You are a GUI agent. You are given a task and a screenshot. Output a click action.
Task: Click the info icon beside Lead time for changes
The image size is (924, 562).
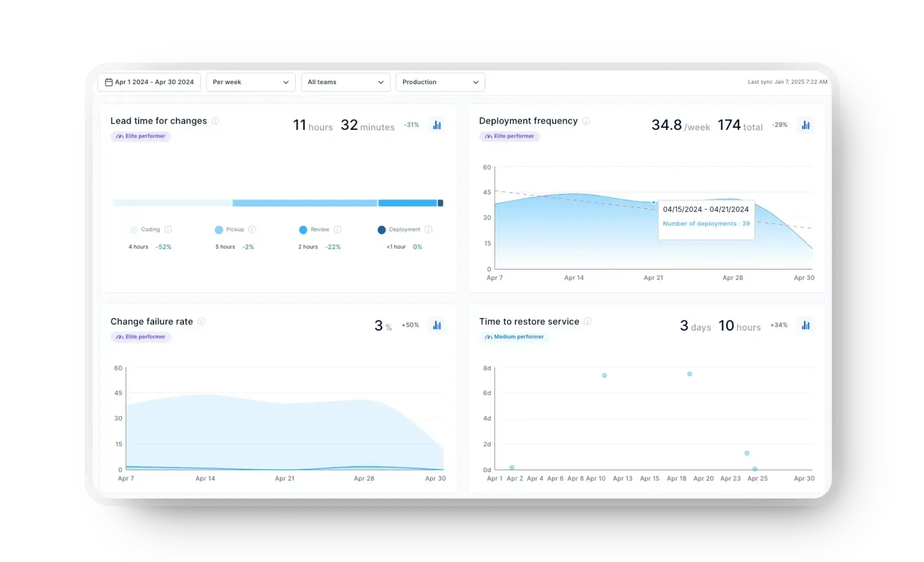tap(215, 121)
